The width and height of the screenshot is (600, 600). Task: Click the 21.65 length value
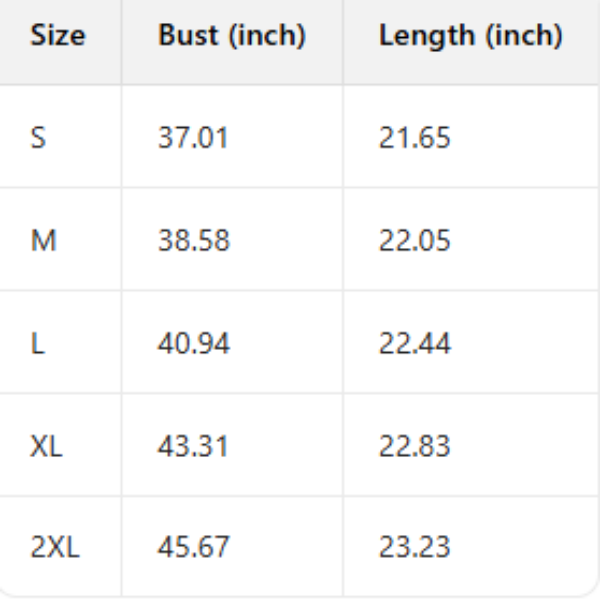click(x=414, y=138)
